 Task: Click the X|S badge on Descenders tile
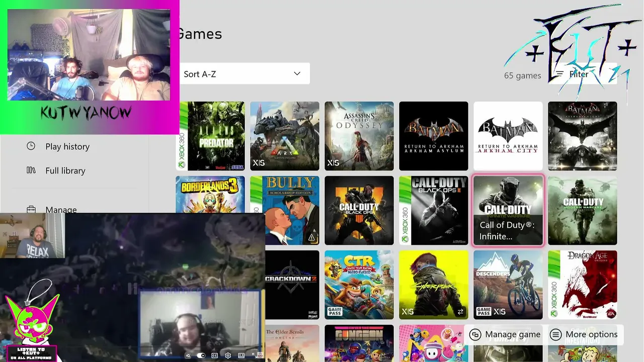[x=500, y=312]
